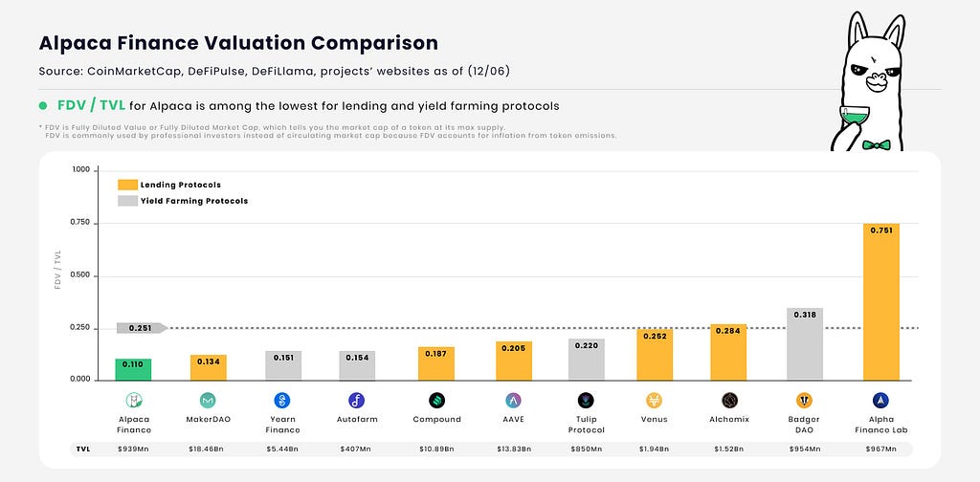This screenshot has height=482, width=980.
Task: Click the MakerDAO $18.46Bn TVL value
Action: pos(208,449)
